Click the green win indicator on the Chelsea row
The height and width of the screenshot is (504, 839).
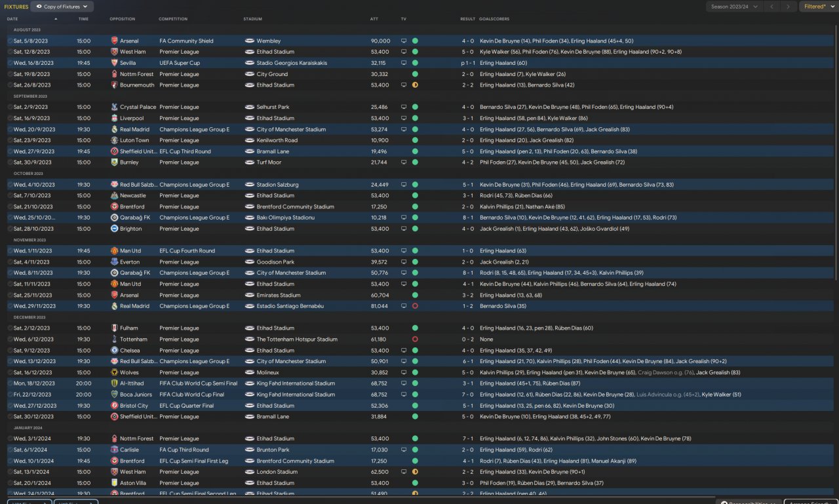click(415, 351)
